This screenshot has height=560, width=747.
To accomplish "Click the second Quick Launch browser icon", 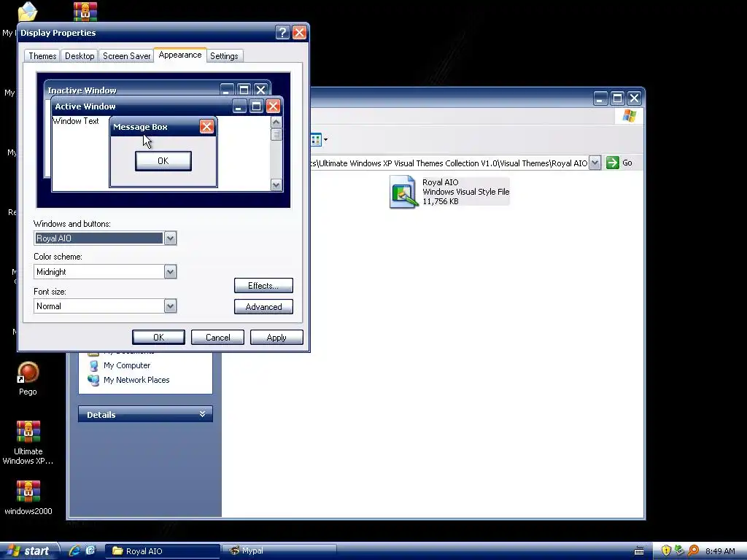I will tap(90, 551).
